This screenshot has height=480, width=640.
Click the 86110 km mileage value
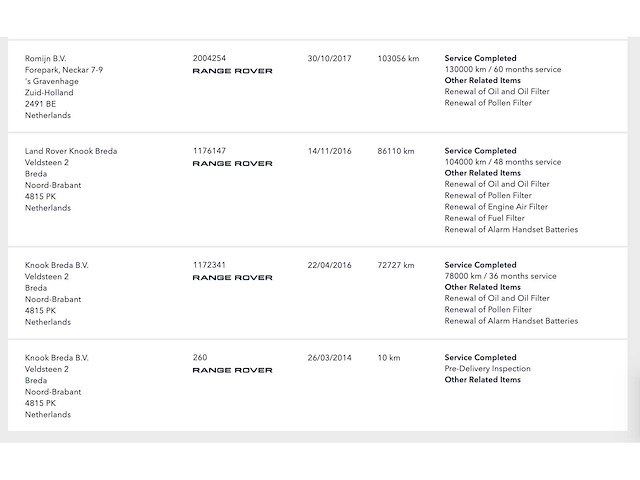point(395,151)
